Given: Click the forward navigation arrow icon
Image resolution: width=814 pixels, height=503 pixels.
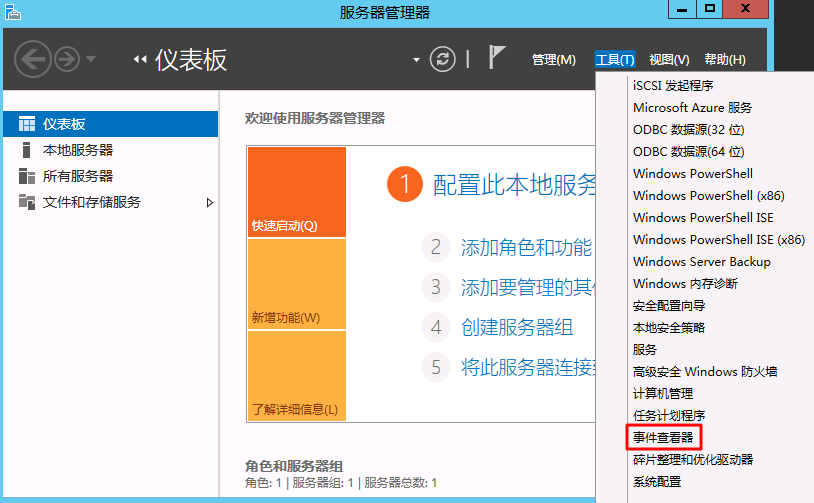Looking at the screenshot, I should (x=67, y=59).
